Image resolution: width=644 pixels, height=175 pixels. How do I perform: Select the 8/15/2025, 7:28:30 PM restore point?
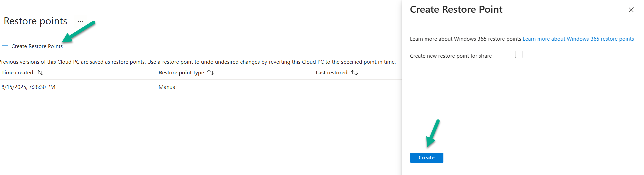(x=28, y=87)
